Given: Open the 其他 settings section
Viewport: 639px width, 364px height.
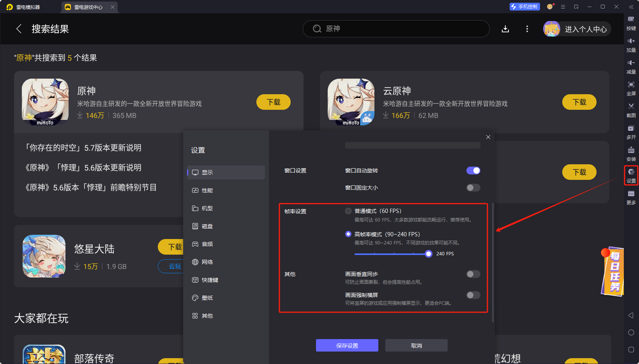Looking at the screenshot, I should pos(226,316).
